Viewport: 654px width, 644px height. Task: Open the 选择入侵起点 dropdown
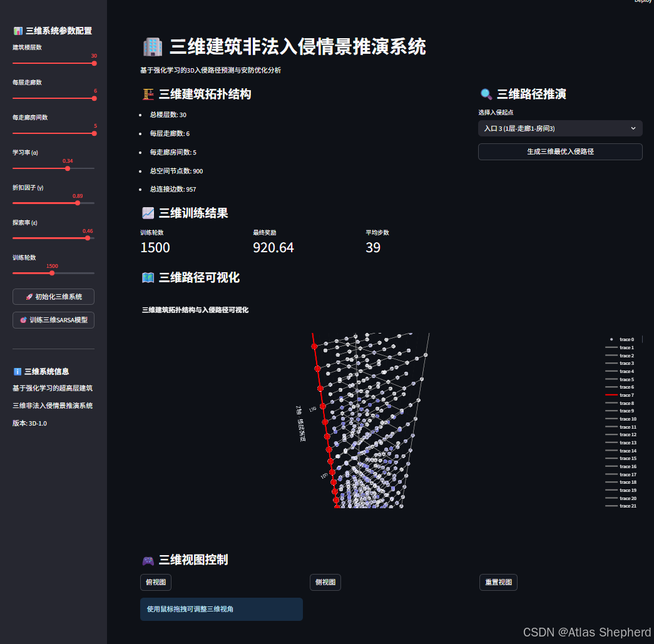point(559,128)
